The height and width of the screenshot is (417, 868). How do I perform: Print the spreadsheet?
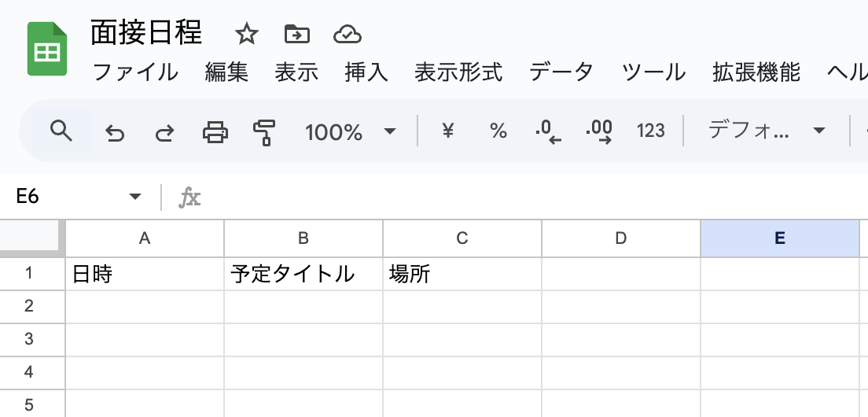click(215, 131)
